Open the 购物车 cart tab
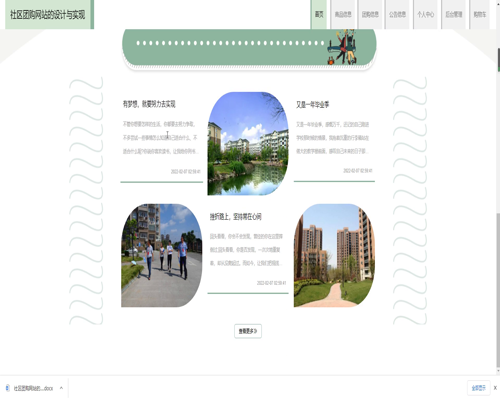Image resolution: width=500 pixels, height=400 pixels. (480, 14)
